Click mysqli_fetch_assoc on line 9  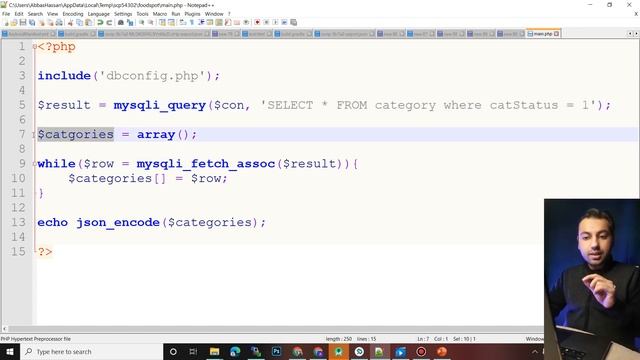coord(206,164)
